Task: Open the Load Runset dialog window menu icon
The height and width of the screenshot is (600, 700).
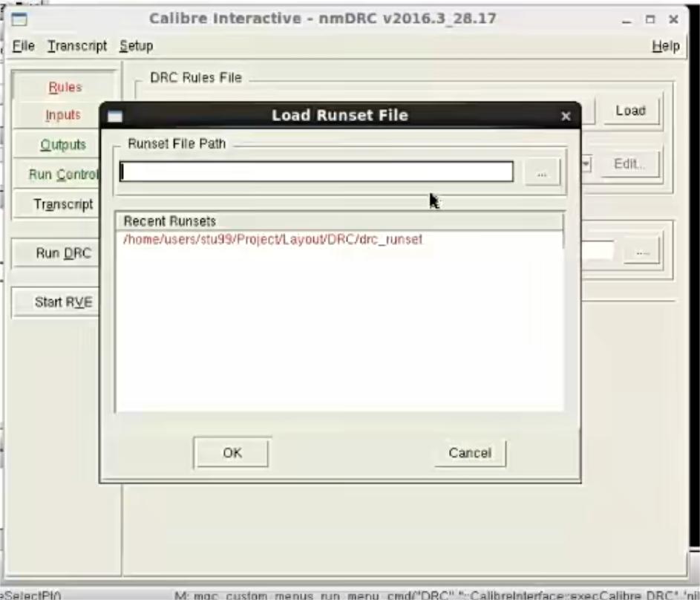Action: coord(115,116)
